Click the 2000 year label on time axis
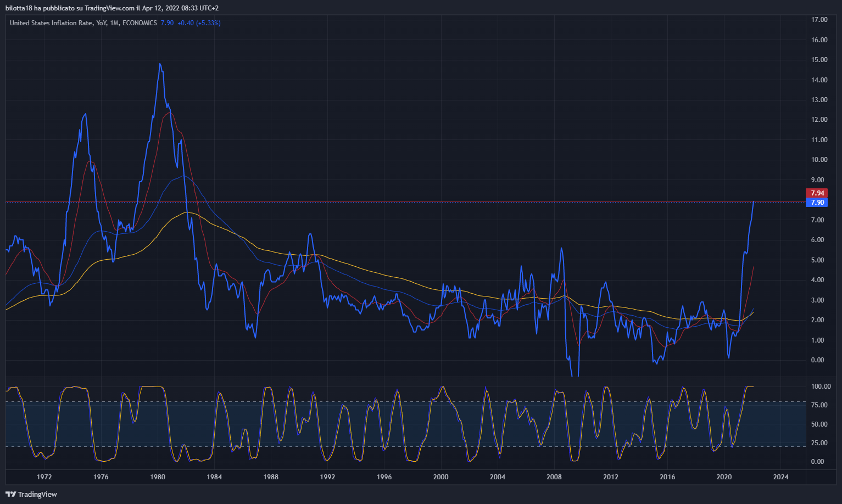 pyautogui.click(x=441, y=477)
